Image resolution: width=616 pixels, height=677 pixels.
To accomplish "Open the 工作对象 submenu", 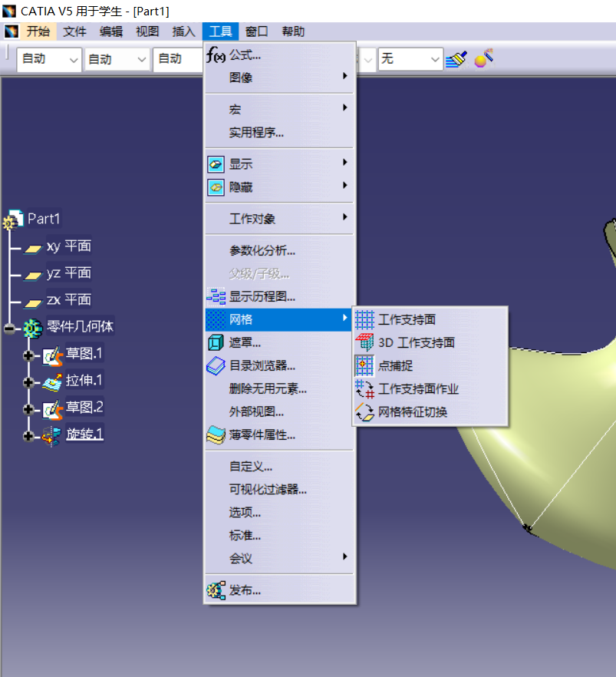I will pos(279,219).
